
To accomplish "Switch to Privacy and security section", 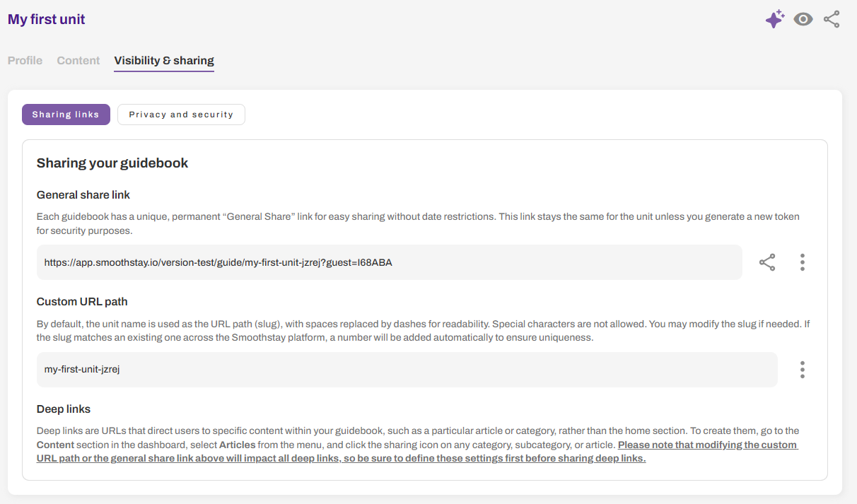I will coord(181,115).
